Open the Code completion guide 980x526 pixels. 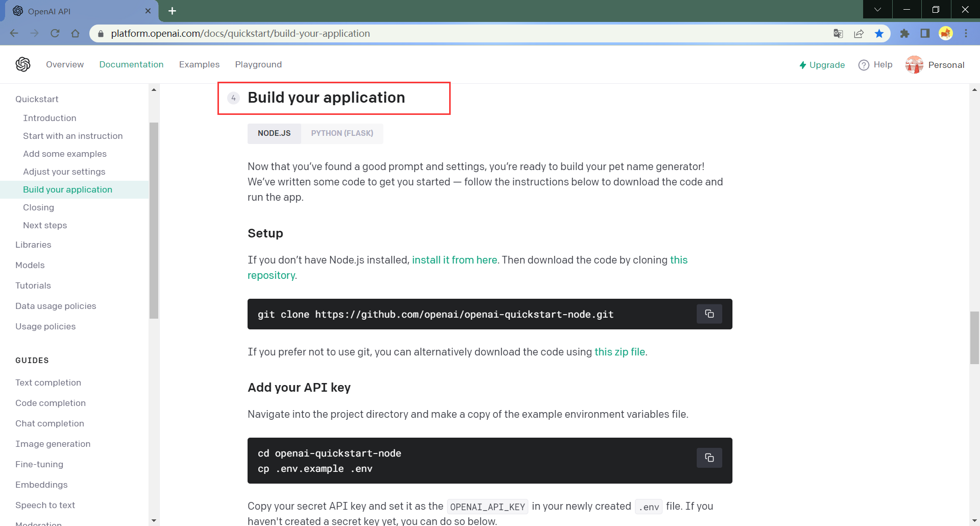point(51,403)
